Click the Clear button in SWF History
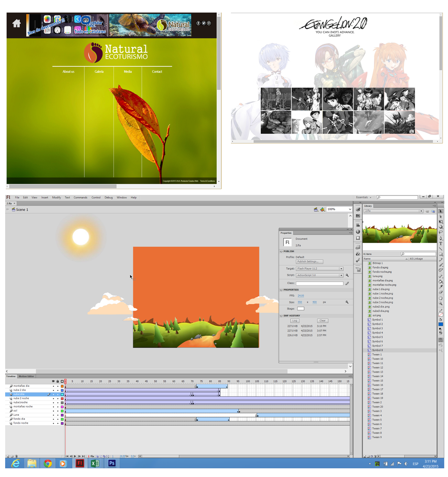 click(x=323, y=321)
